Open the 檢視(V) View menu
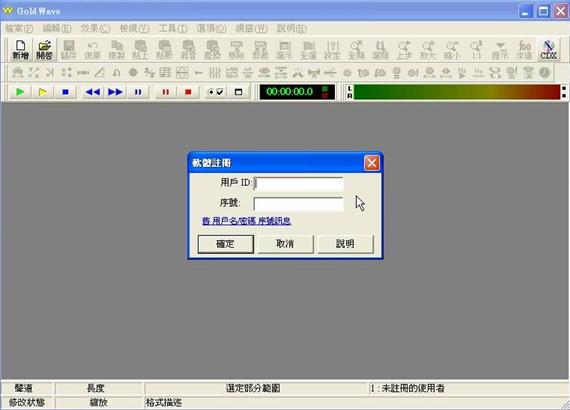Image resolution: width=570 pixels, height=410 pixels. click(x=135, y=28)
